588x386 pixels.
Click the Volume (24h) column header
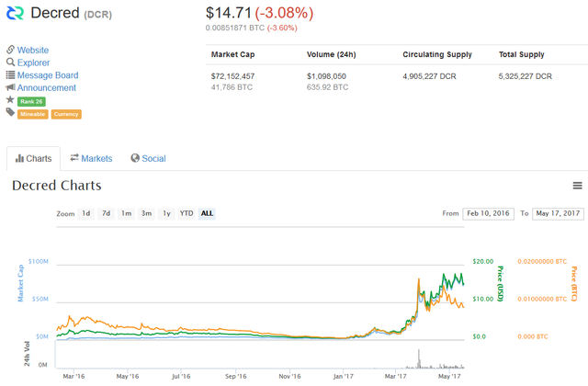(x=331, y=54)
